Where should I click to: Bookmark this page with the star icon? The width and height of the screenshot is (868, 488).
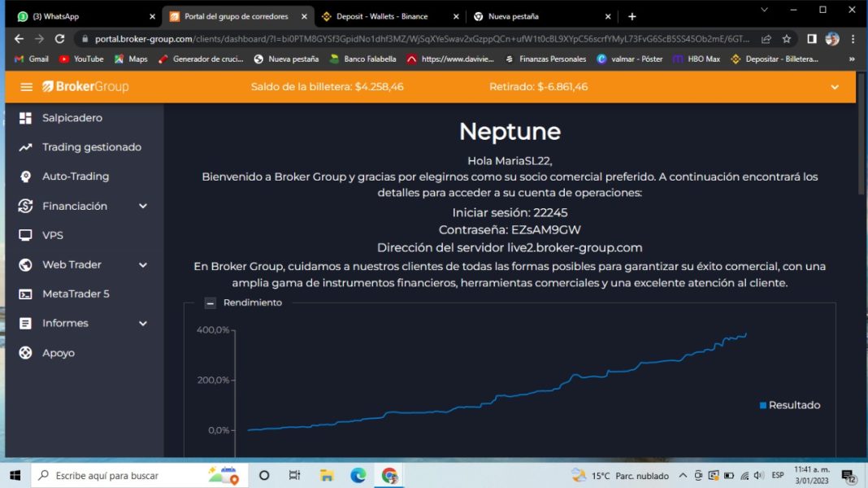pos(787,39)
